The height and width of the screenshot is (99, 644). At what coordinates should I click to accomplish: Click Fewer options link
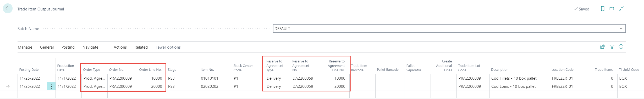click(168, 47)
